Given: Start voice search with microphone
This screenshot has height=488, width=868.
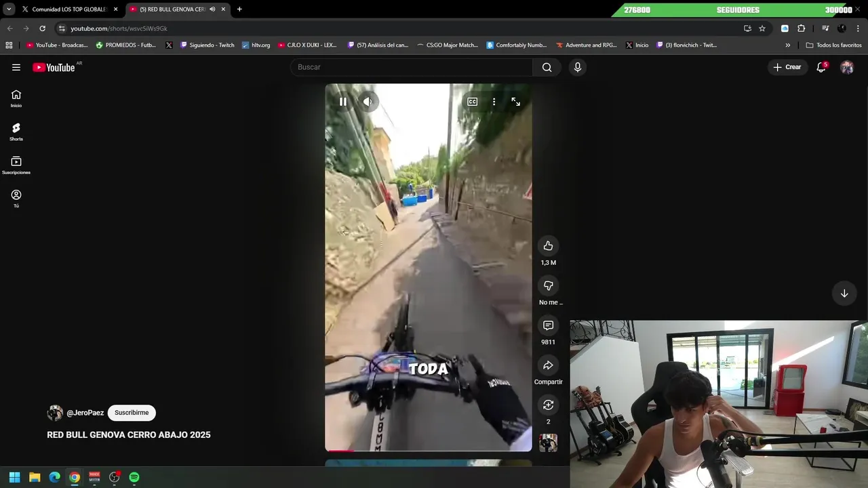Looking at the screenshot, I should [578, 67].
